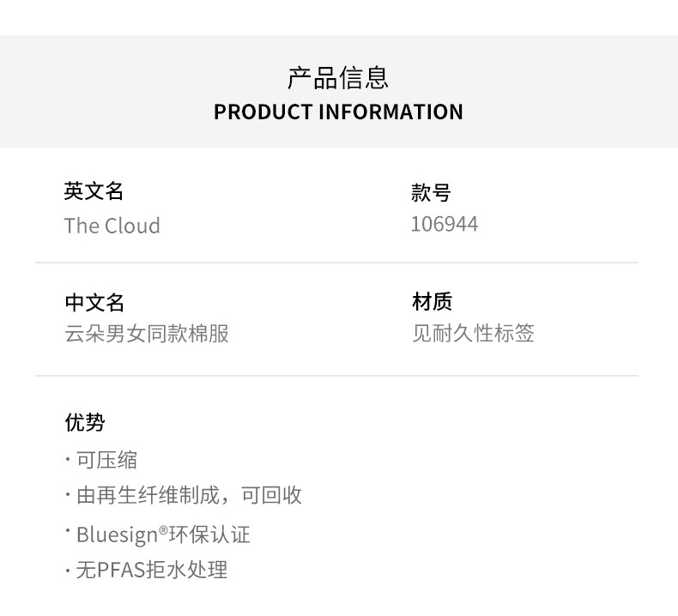
Task: Click the 款号 label
Action: (431, 192)
